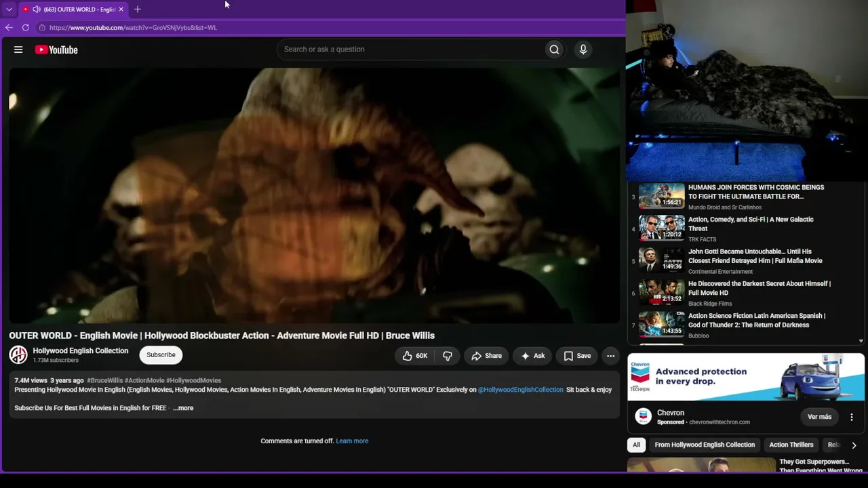Screen dimensions: 868x488
Task: Open the Hollywood English Collection channel name
Action: [81, 350]
